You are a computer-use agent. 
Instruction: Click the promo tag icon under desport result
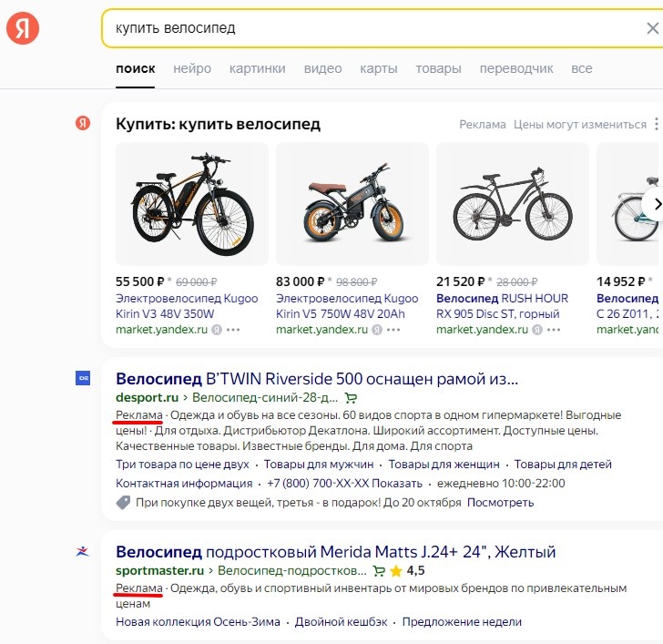[x=124, y=502]
